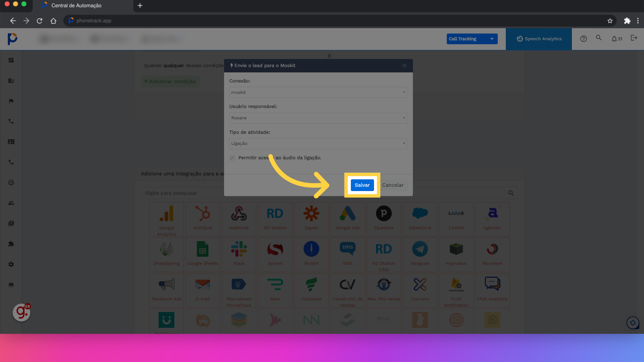Click the browser reload button

(x=40, y=21)
